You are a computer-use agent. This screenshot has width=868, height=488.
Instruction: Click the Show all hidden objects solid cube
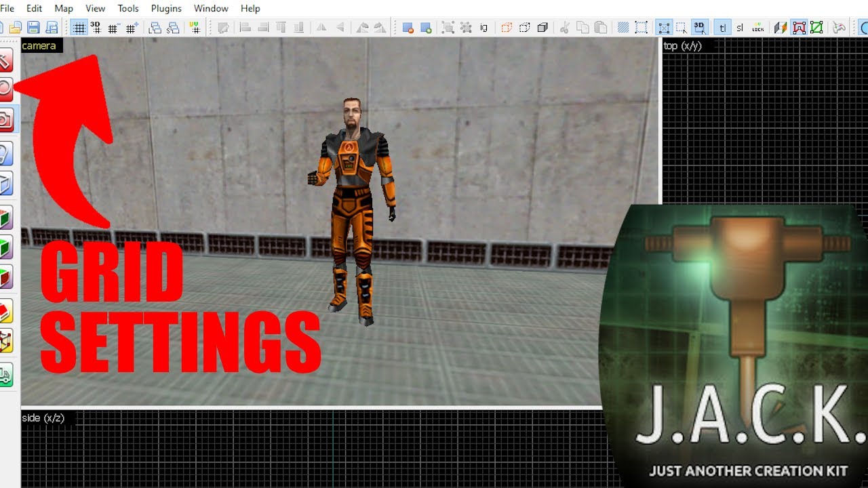542,28
